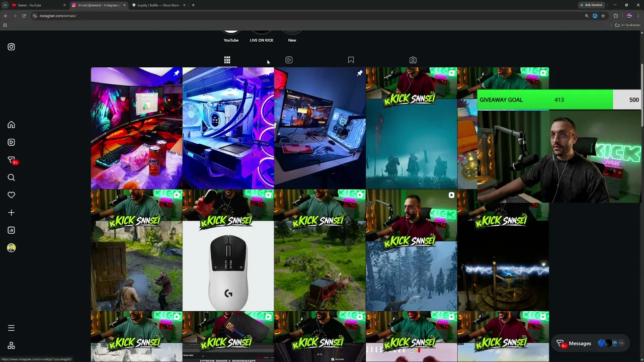Open Reels from the left sidebar

(11, 142)
